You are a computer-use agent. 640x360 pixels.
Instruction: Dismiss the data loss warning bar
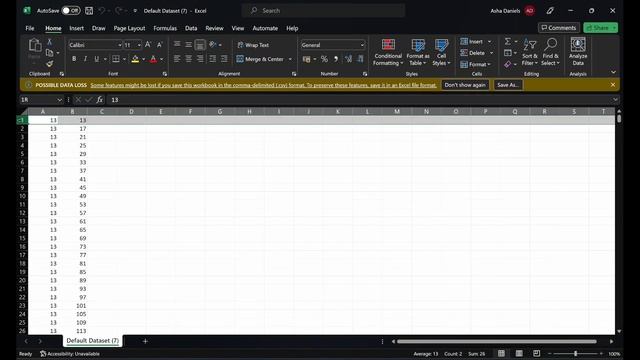613,84
